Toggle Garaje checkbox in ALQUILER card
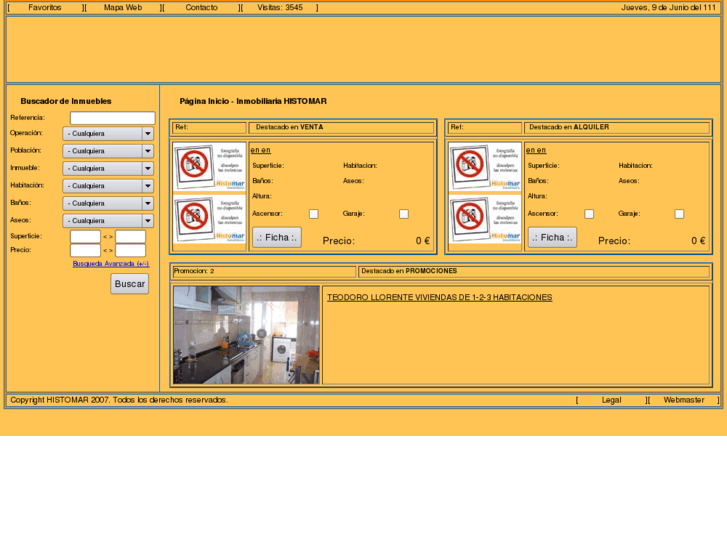Screen dimensions: 727x545 (679, 214)
